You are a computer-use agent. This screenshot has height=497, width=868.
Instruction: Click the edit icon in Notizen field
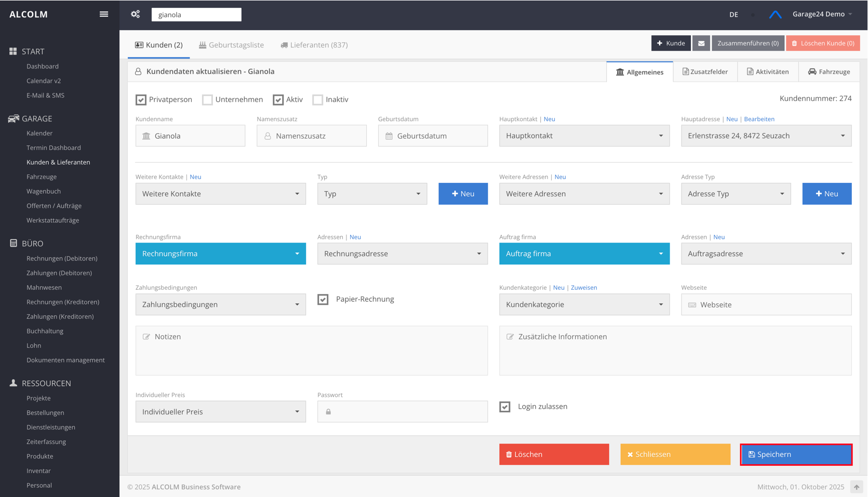[x=146, y=337]
